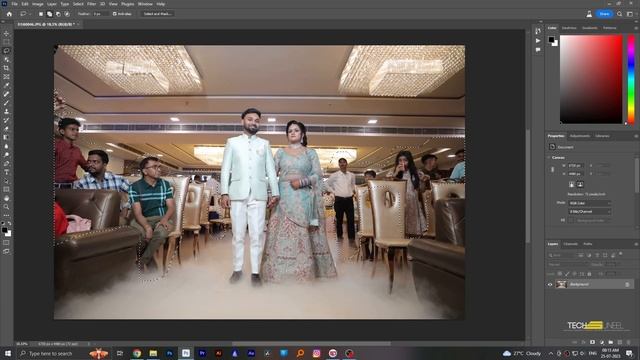Select the Background layer thumbnail
Viewport: 640px width, 360px height.
click(x=561, y=284)
